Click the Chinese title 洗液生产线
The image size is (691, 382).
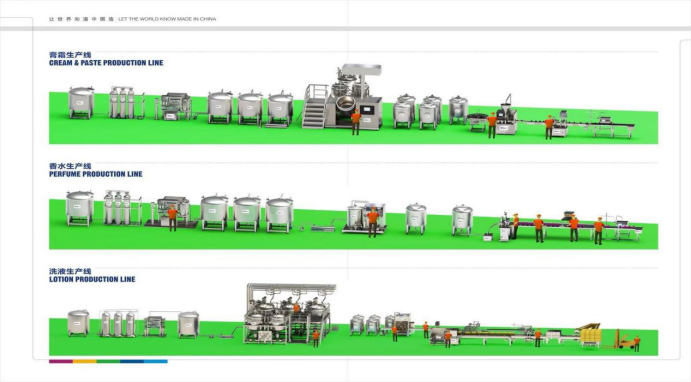pyautogui.click(x=70, y=271)
